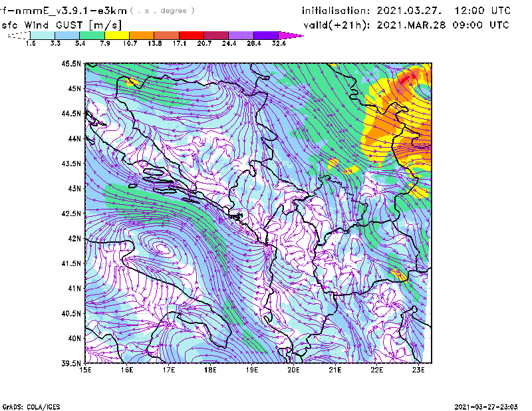The width and height of the screenshot is (532, 411).
Task: Click the '3.3' legend value
Action: pos(55,43)
